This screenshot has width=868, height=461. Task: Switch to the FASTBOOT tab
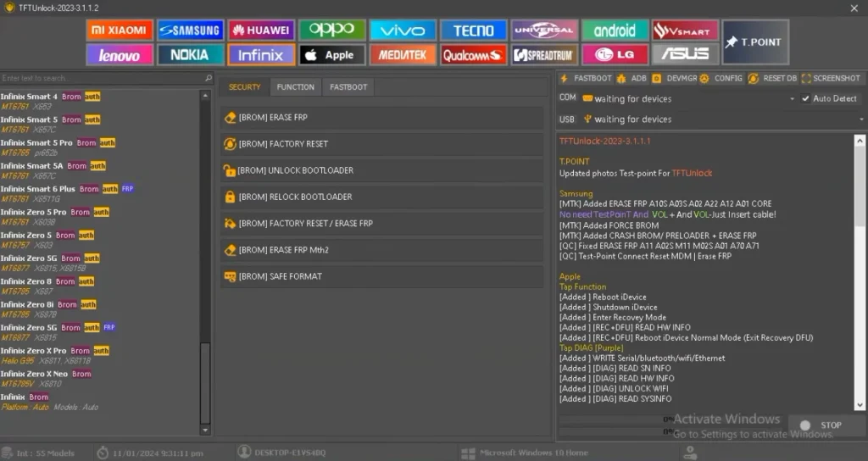(348, 87)
